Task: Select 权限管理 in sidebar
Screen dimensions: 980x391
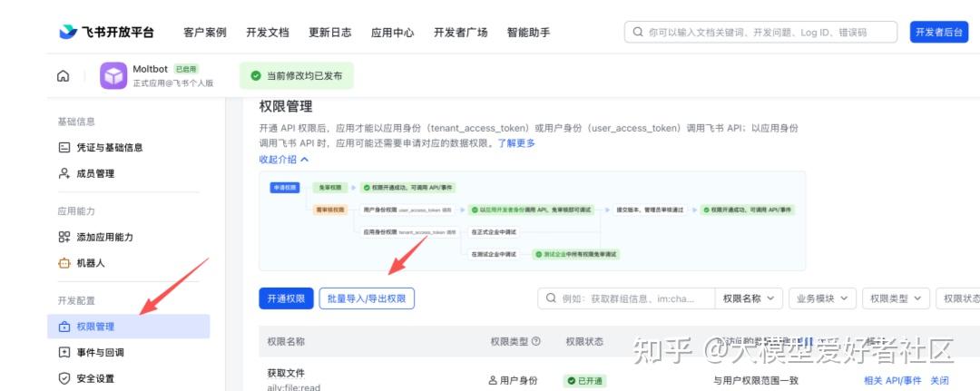Action: (128, 327)
